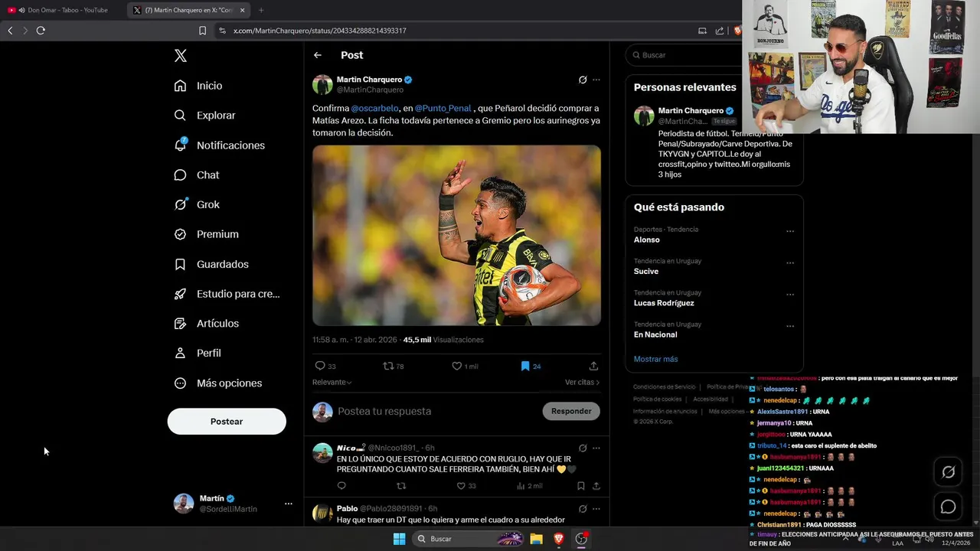Reload the page
980x551 pixels.
pos(41,31)
